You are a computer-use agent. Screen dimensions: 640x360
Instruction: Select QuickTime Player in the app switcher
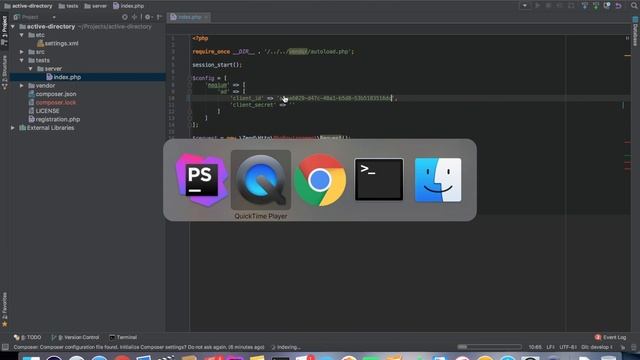(261, 180)
